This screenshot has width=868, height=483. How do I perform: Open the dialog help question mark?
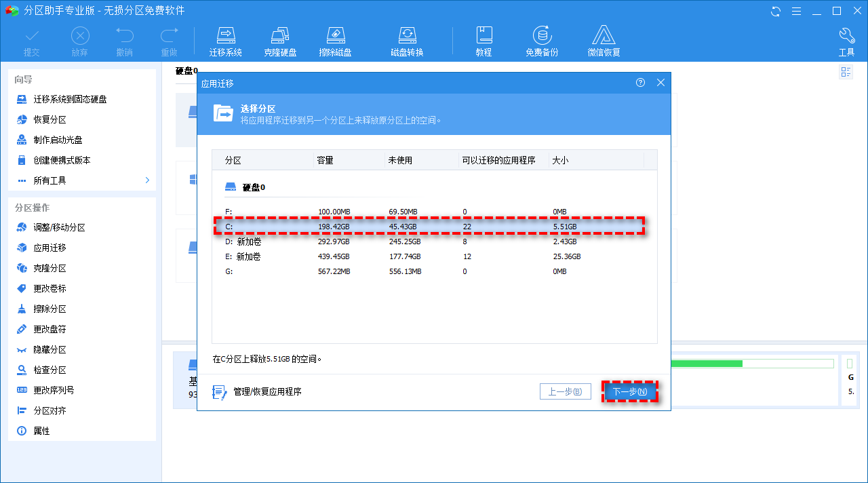click(640, 82)
